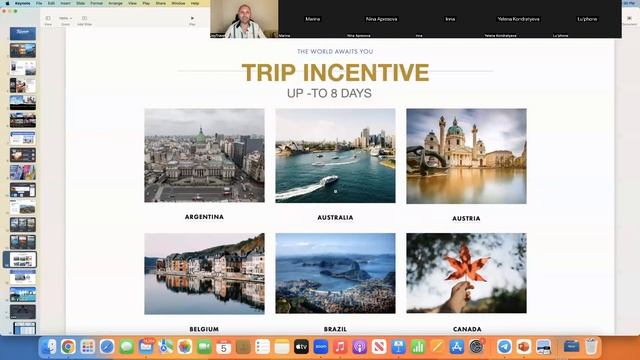Launch Google Chrome from the Dock

tap(68, 347)
